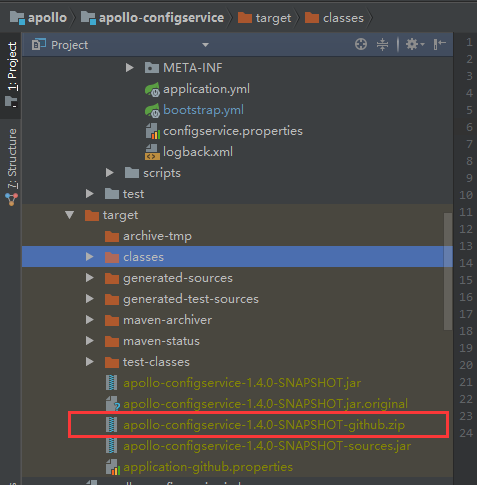Select the test-classes folder
Image resolution: width=477 pixels, height=485 pixels.
click(156, 362)
